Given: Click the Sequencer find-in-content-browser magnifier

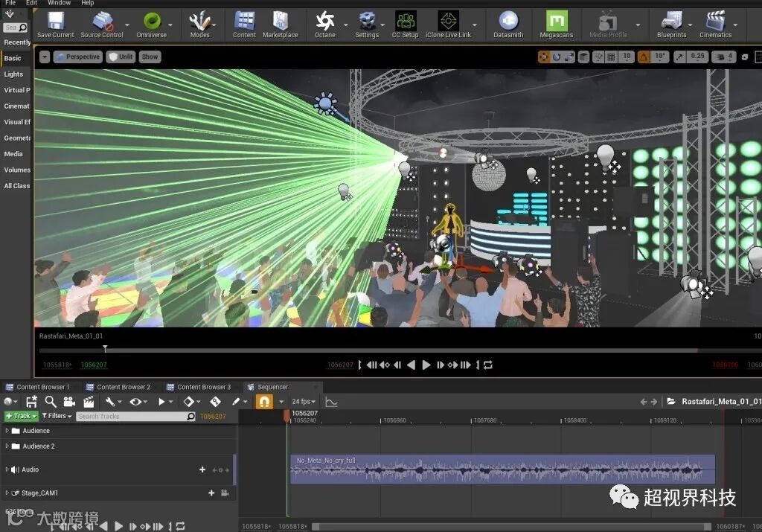Looking at the screenshot, I should pos(51,401).
